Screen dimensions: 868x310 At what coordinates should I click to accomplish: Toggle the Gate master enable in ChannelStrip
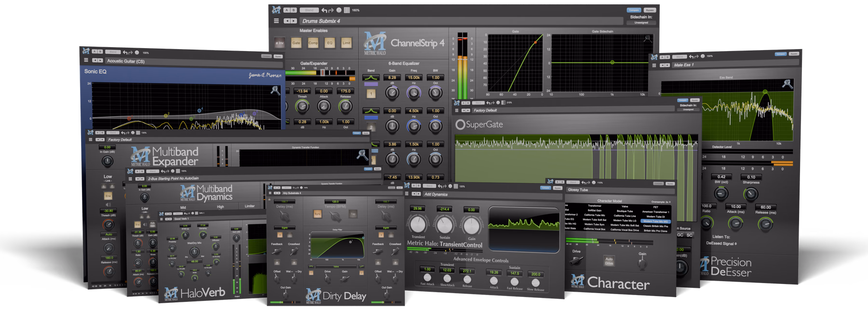pyautogui.click(x=296, y=43)
